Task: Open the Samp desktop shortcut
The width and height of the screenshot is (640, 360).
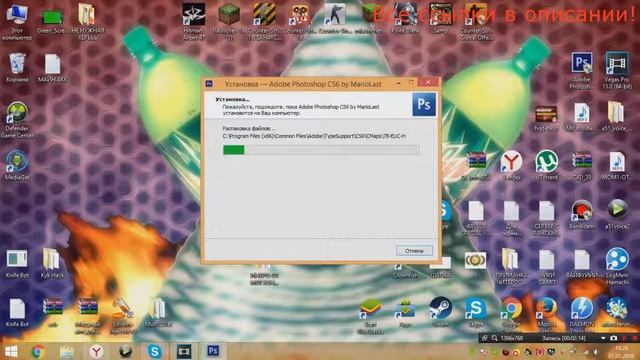Action: 440,18
